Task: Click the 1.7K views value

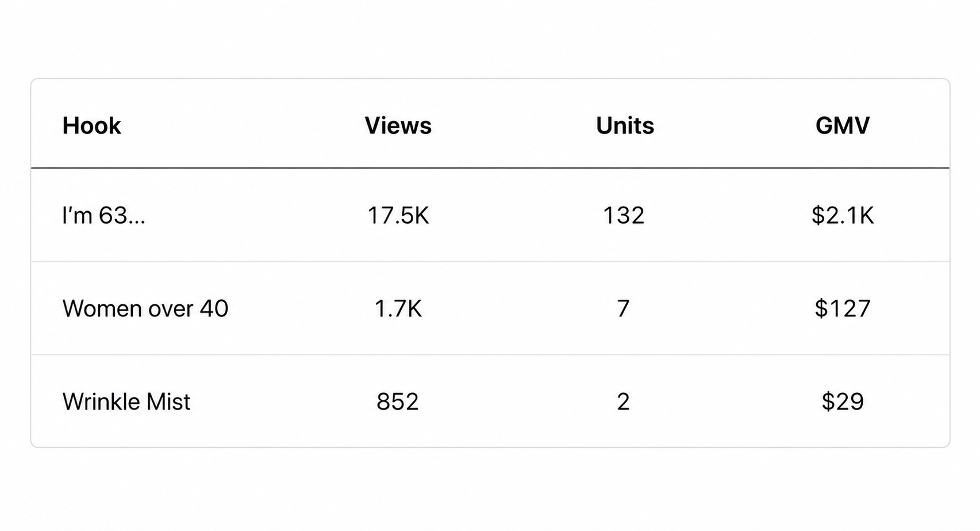Action: pyautogui.click(x=398, y=308)
